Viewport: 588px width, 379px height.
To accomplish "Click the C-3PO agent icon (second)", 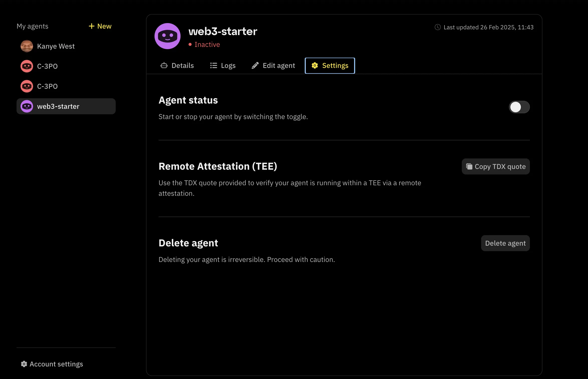I will 27,86.
